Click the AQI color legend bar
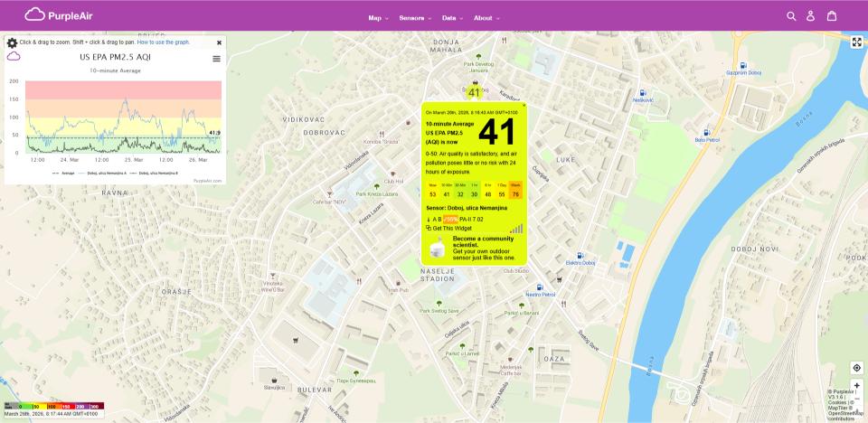This screenshot has height=423, width=868. tap(53, 406)
